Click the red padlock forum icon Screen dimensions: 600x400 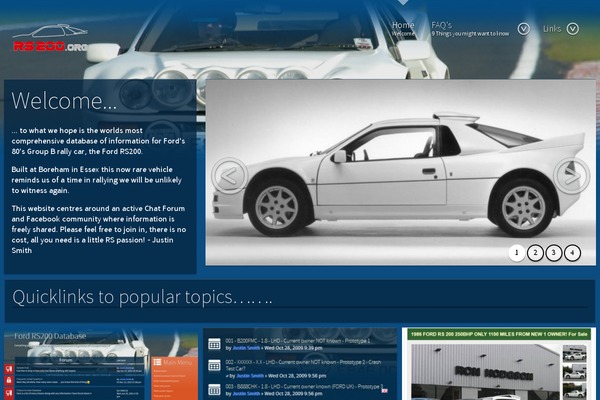point(9,380)
